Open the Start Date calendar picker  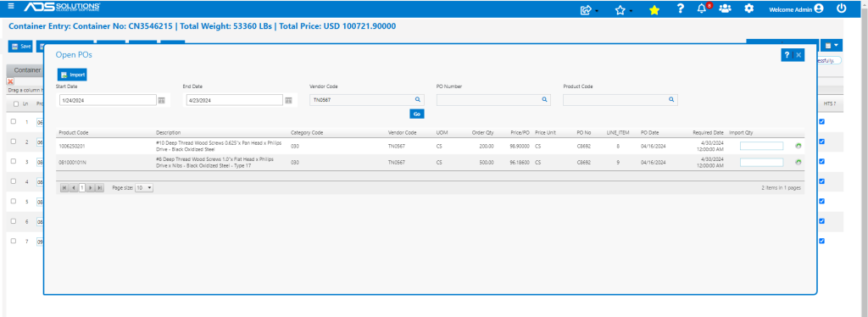coord(162,100)
